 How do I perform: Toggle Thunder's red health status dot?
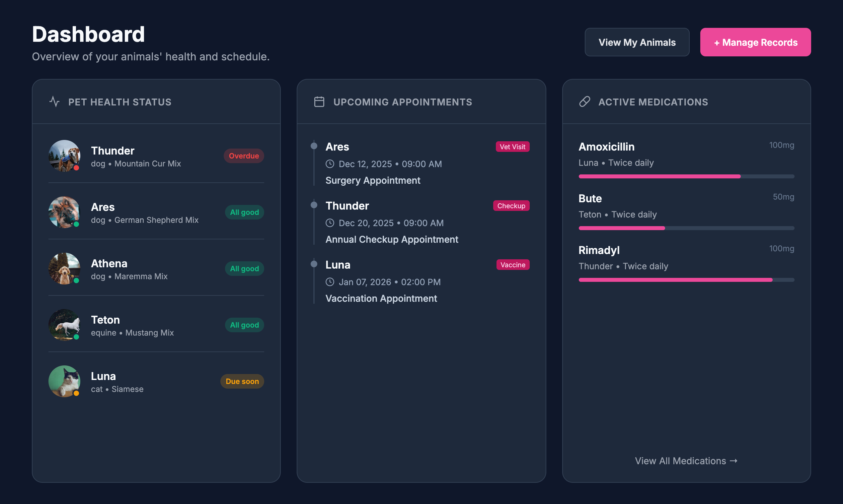click(76, 167)
